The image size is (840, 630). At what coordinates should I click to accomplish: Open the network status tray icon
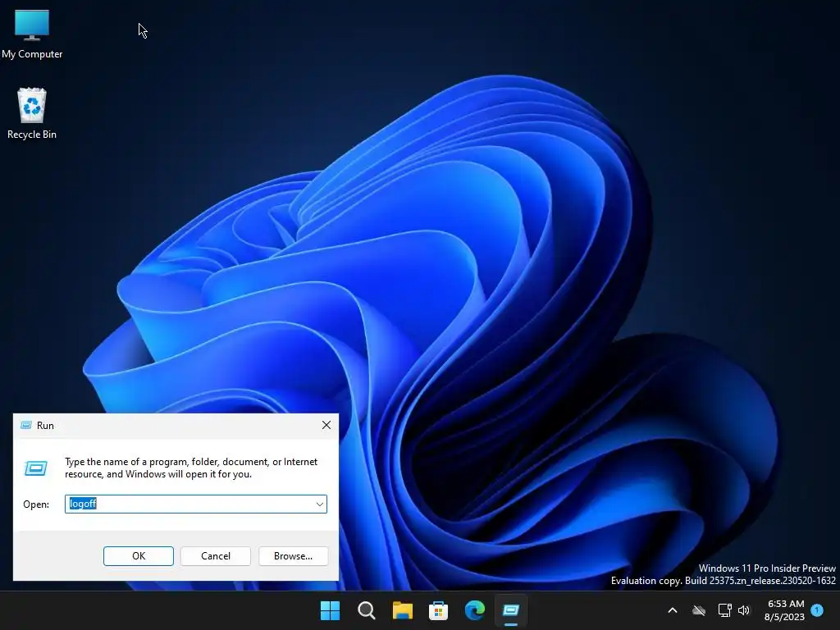[724, 610]
